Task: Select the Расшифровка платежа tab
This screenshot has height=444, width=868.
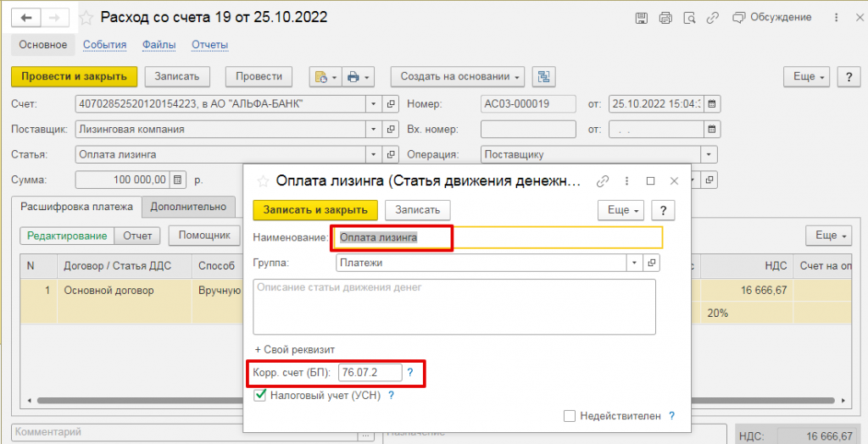Action: [76, 207]
